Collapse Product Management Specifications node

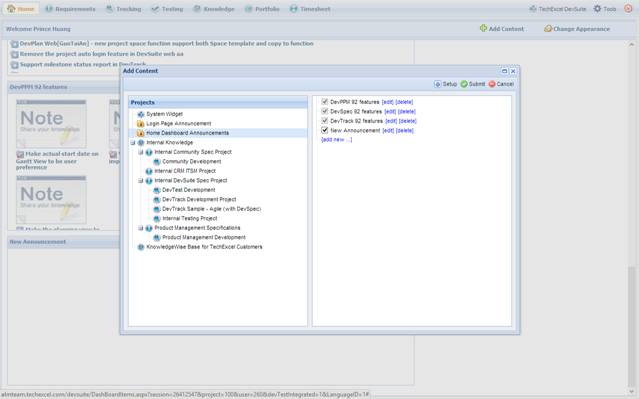click(141, 228)
